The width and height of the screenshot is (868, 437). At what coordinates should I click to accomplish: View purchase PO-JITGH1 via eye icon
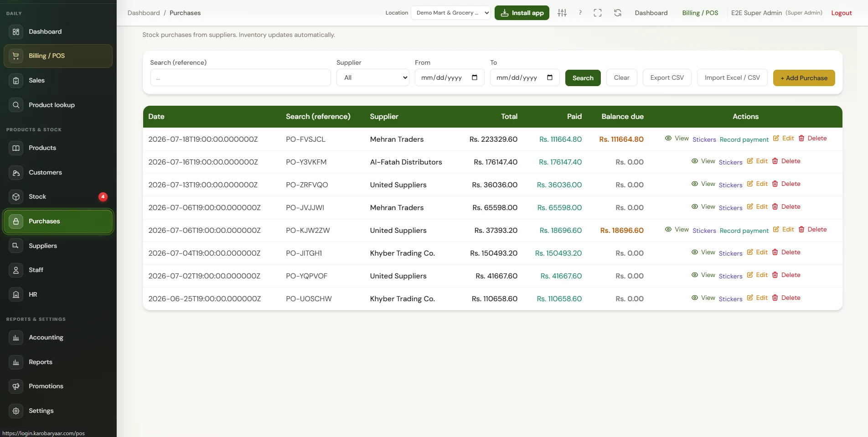click(695, 252)
